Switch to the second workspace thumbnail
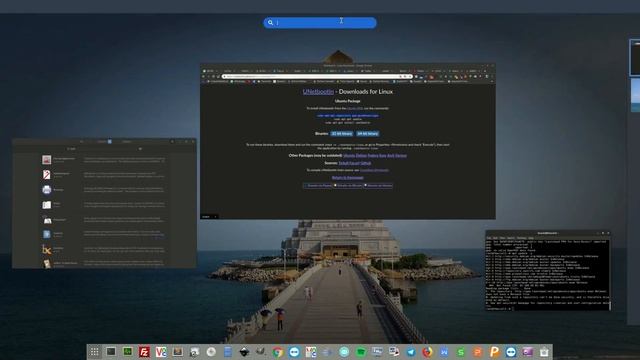The image size is (640, 360). tap(635, 95)
